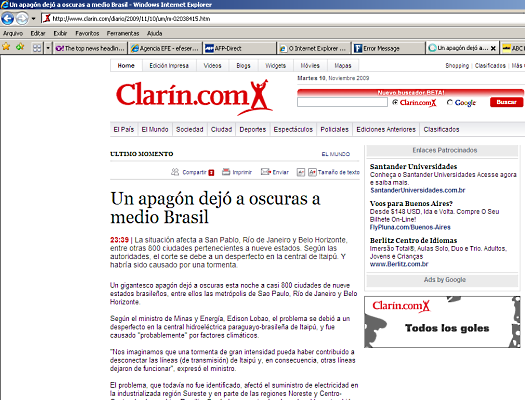Open the Editar menu

38,33
